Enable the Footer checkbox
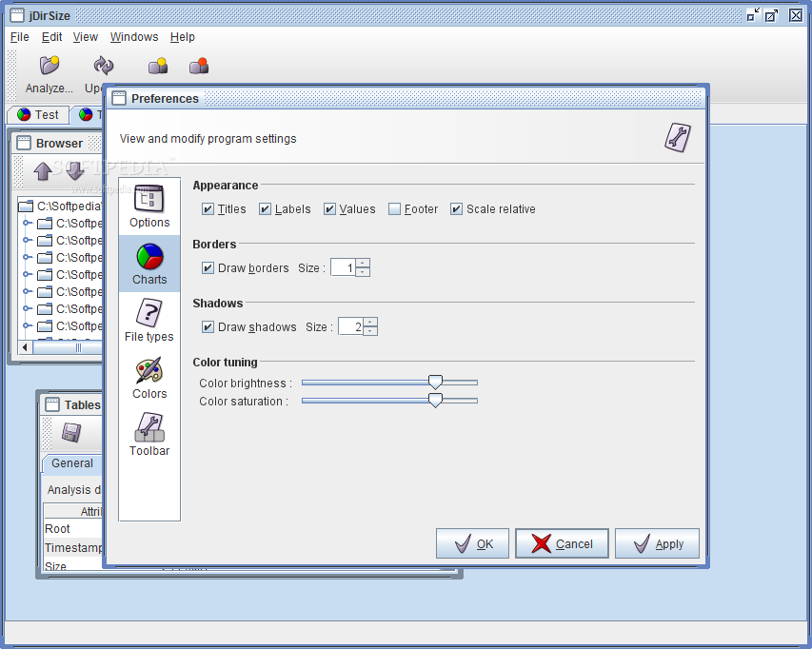 coord(395,209)
